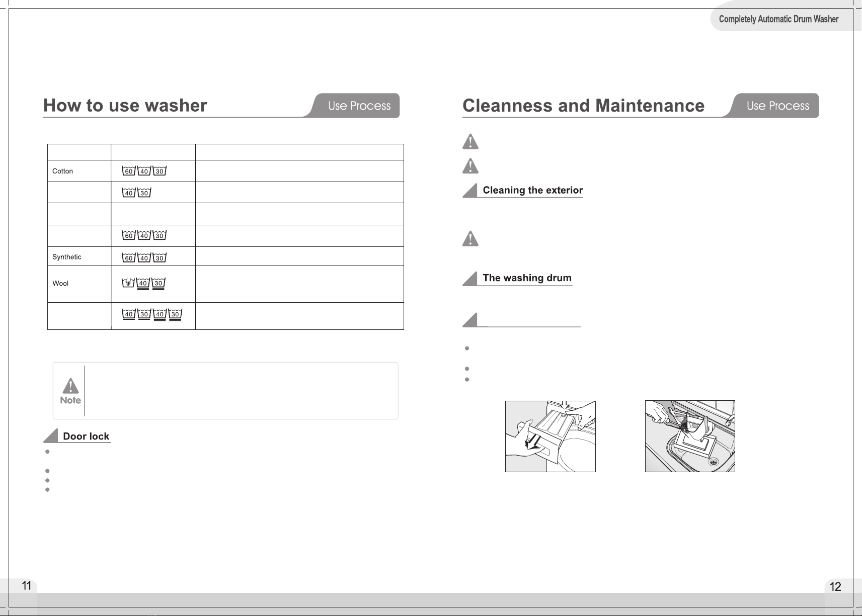Click the Door lock section heading

pos(86,436)
